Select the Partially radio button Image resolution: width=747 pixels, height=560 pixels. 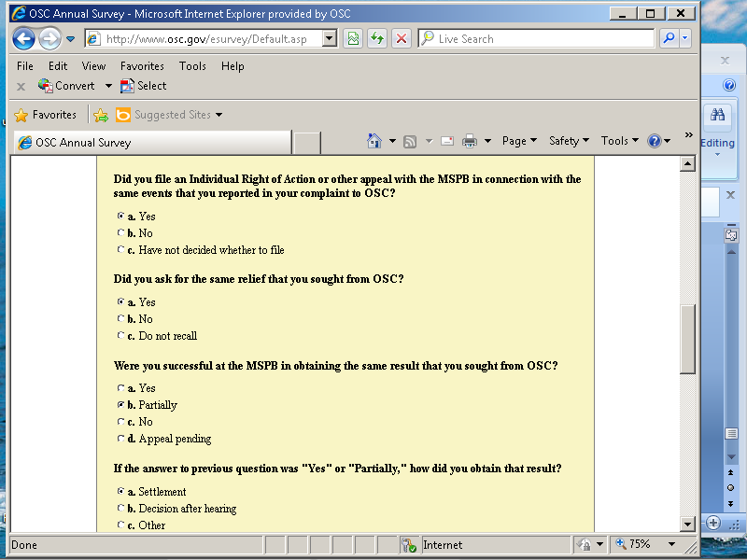point(121,404)
